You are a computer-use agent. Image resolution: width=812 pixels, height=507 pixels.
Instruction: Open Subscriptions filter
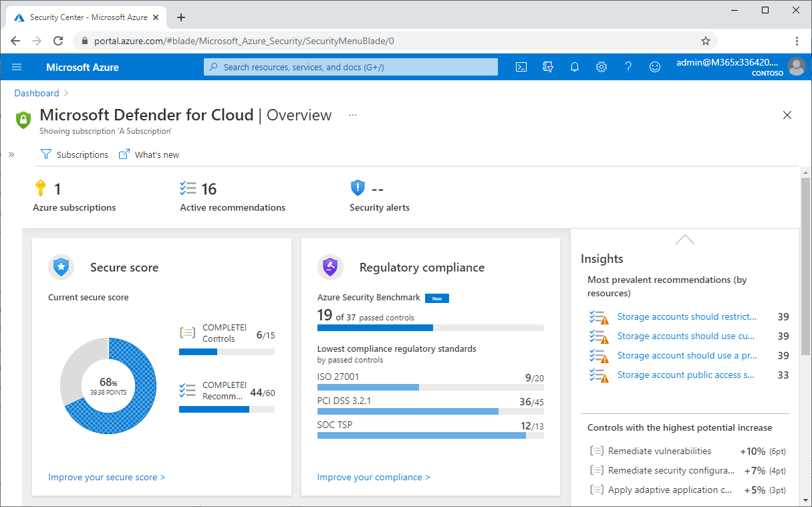pyautogui.click(x=74, y=155)
